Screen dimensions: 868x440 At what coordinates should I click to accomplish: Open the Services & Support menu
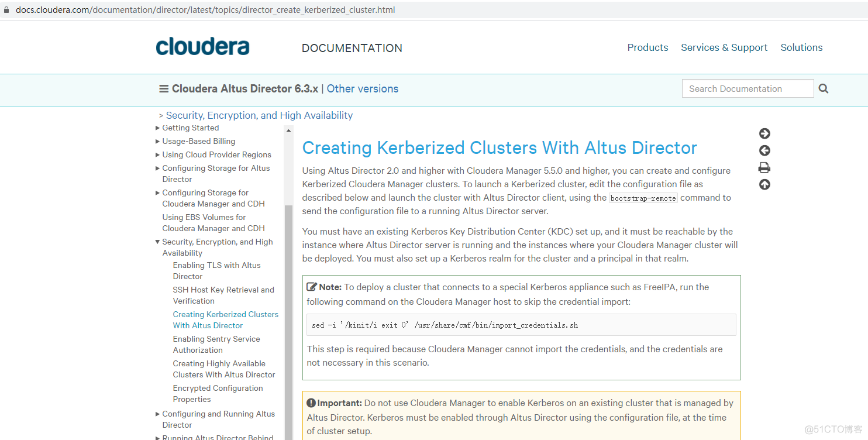pos(724,47)
